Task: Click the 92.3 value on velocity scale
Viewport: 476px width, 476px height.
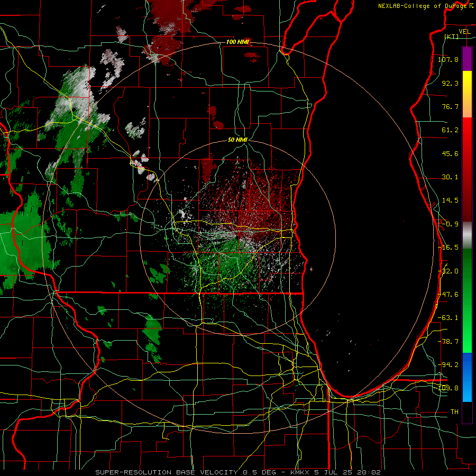Action: pos(450,83)
